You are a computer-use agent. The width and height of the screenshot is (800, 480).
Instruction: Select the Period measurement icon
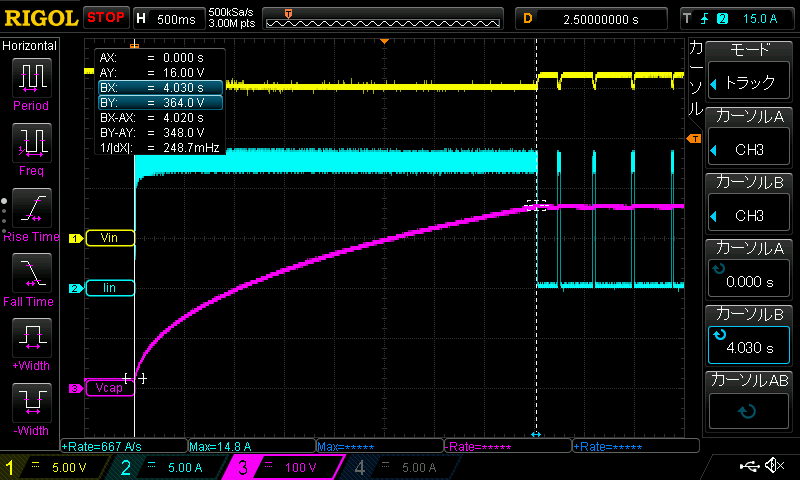coord(32,77)
